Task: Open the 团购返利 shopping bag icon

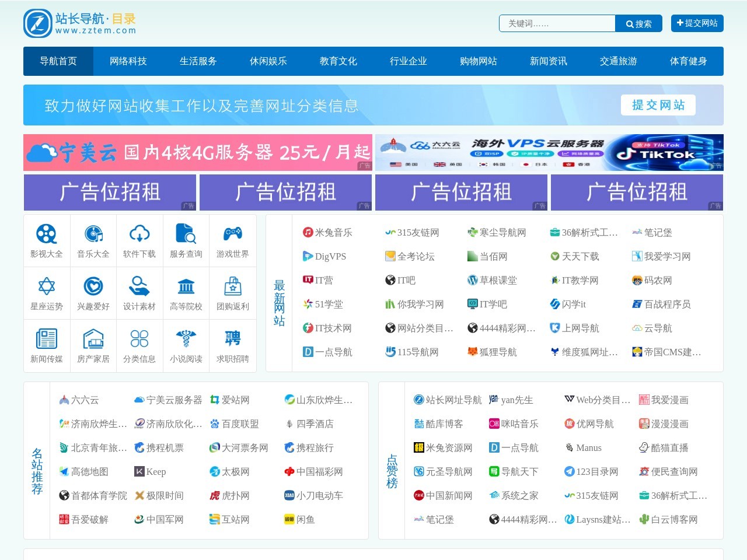Action: (x=233, y=286)
